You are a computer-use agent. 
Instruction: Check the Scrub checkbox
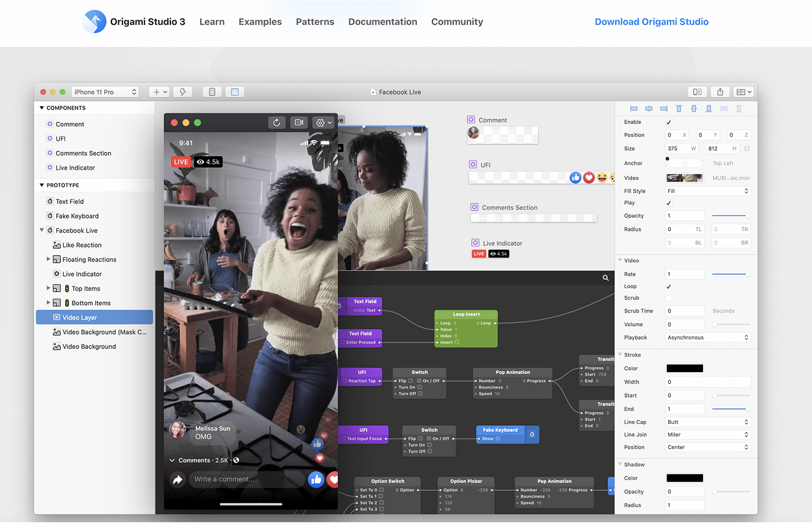pos(669,298)
